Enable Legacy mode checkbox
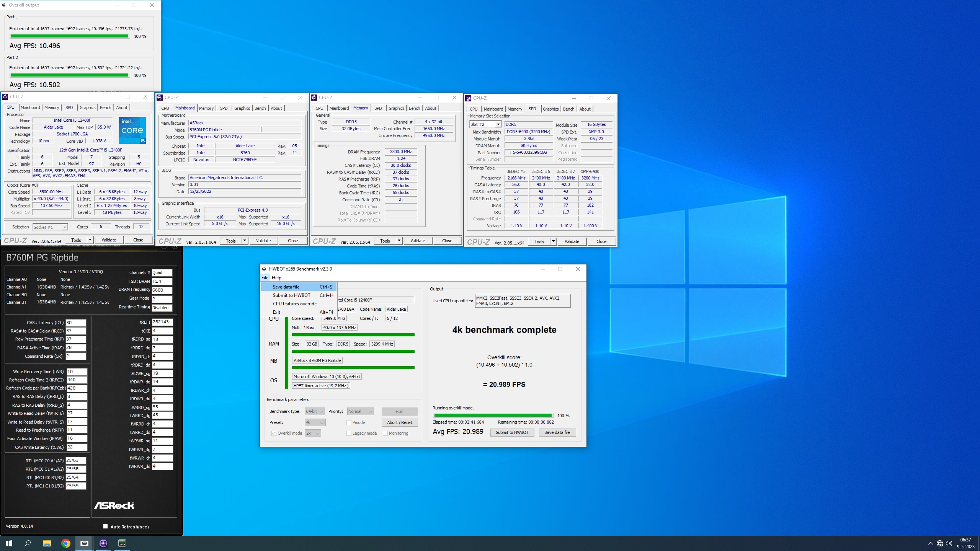Image resolution: width=980 pixels, height=551 pixels. (x=349, y=433)
